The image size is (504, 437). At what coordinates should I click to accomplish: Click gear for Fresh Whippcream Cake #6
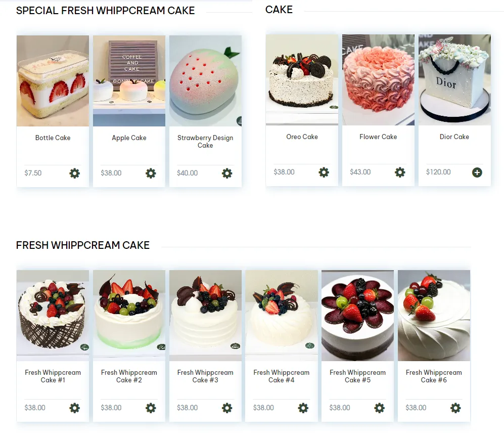455,408
